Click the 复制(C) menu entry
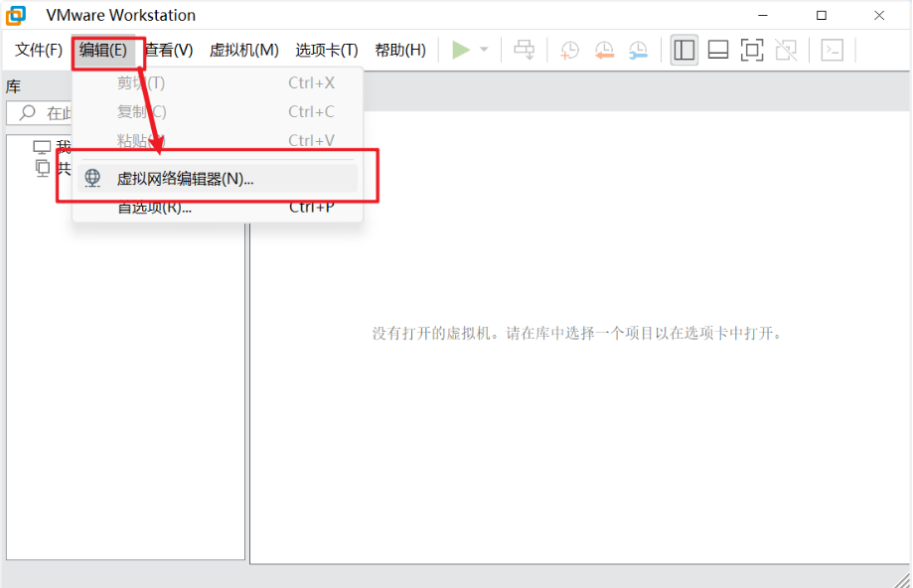Screen dimensions: 913x588 coord(218,111)
